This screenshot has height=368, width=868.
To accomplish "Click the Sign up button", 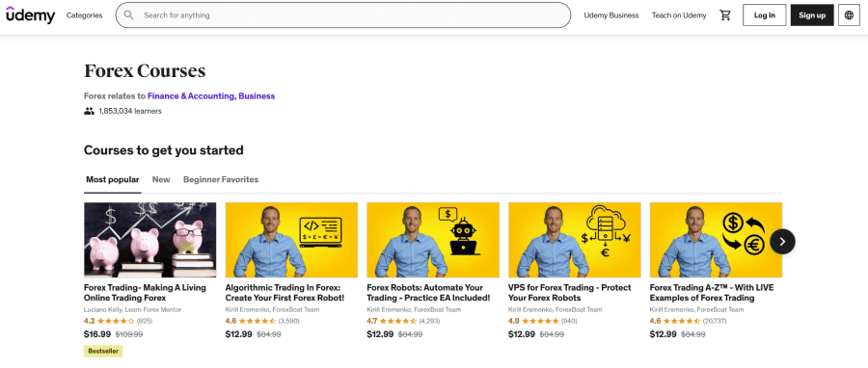I will click(x=812, y=15).
